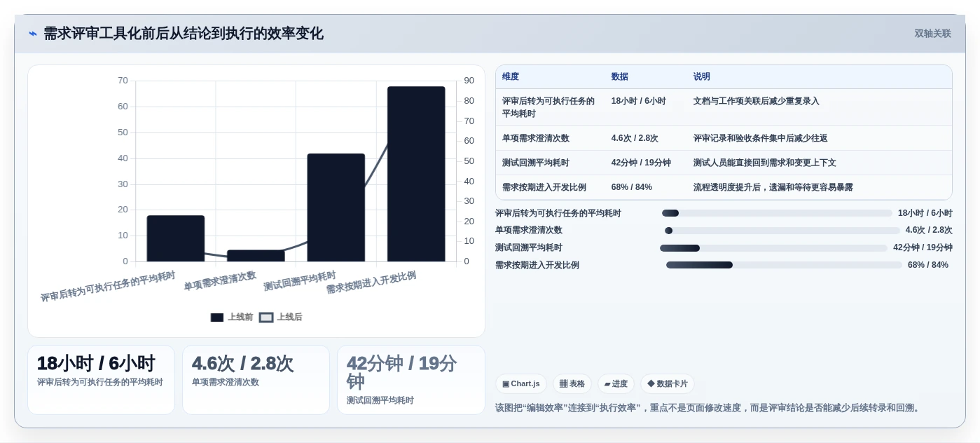Click the 数据 column header
Viewport: 980px width, 443px height.
620,76
